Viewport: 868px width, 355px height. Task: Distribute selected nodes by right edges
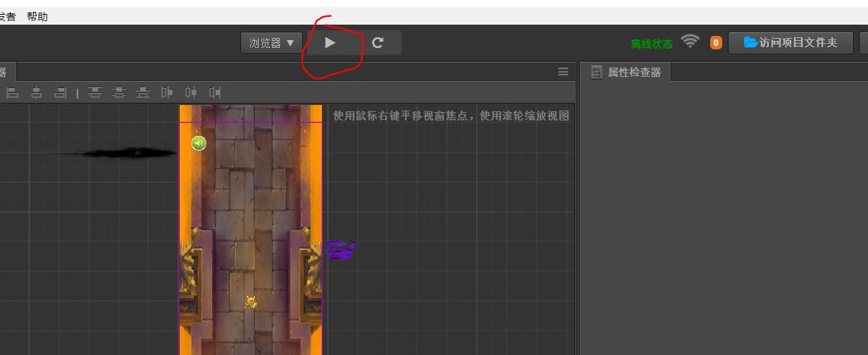click(215, 92)
